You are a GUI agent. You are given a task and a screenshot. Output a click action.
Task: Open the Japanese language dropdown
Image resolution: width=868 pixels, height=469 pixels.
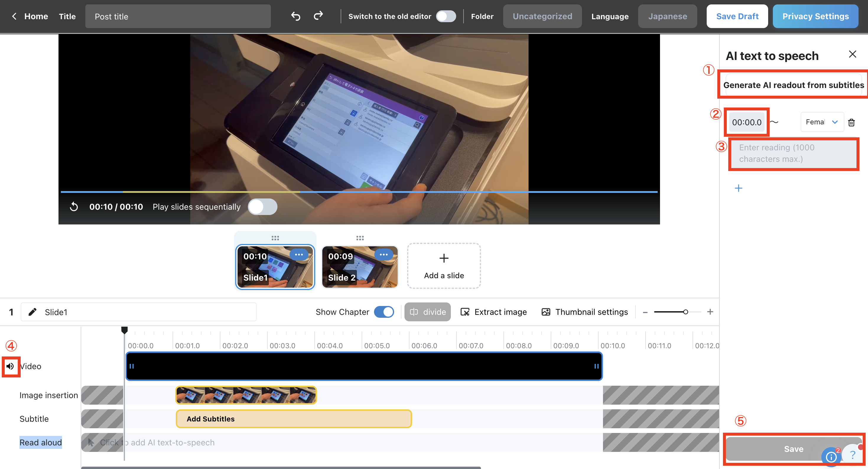pos(667,16)
